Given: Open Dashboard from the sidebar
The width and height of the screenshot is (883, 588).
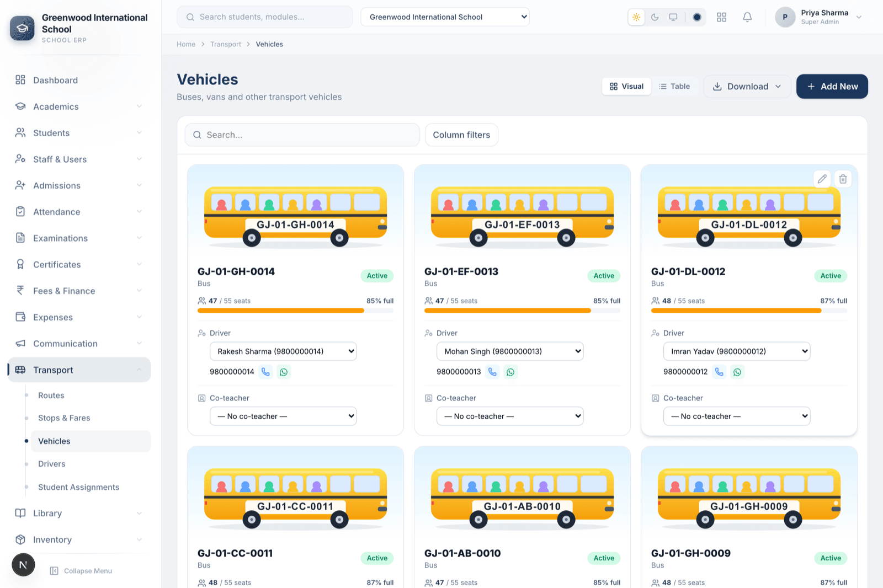Looking at the screenshot, I should [x=79, y=80].
